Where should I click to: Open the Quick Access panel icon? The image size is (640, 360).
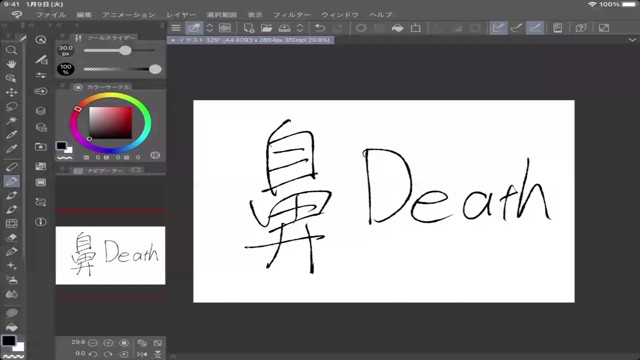(x=40, y=40)
